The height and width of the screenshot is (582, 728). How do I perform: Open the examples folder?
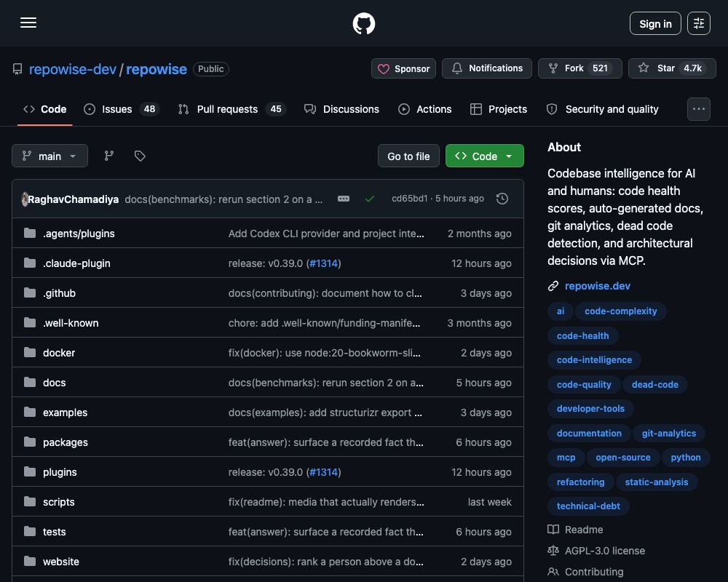pos(65,412)
